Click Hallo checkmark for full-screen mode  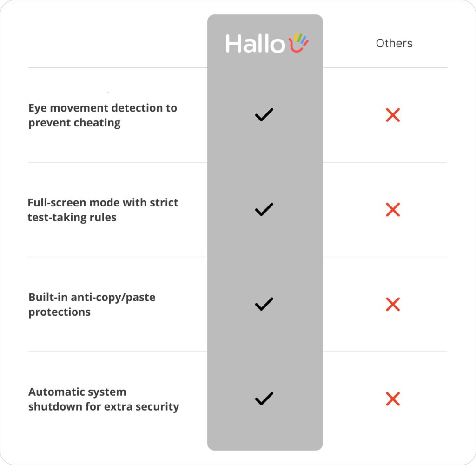pyautogui.click(x=264, y=210)
